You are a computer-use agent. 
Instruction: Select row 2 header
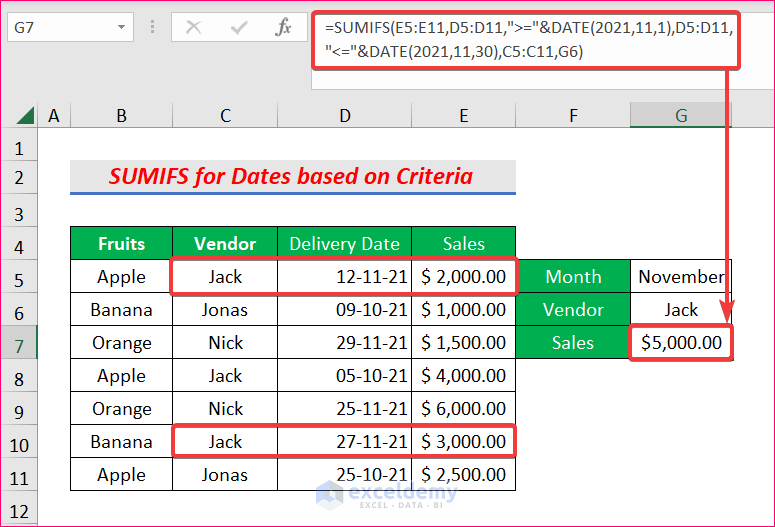pyautogui.click(x=19, y=177)
